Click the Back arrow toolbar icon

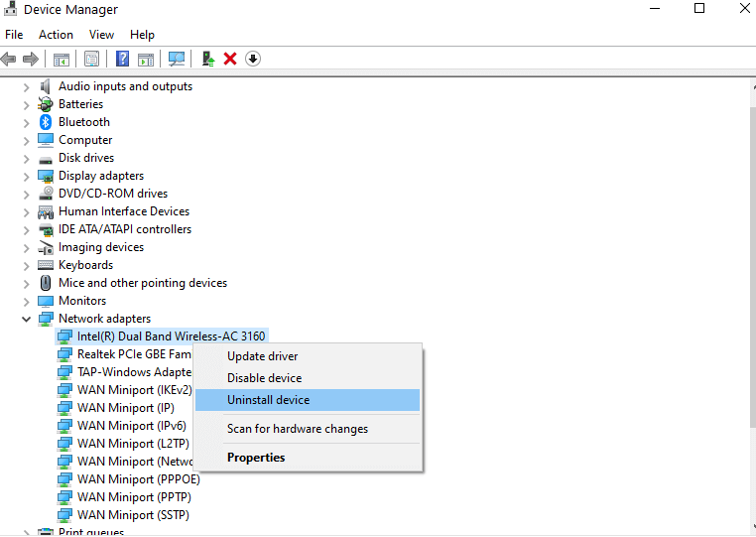tap(9, 60)
